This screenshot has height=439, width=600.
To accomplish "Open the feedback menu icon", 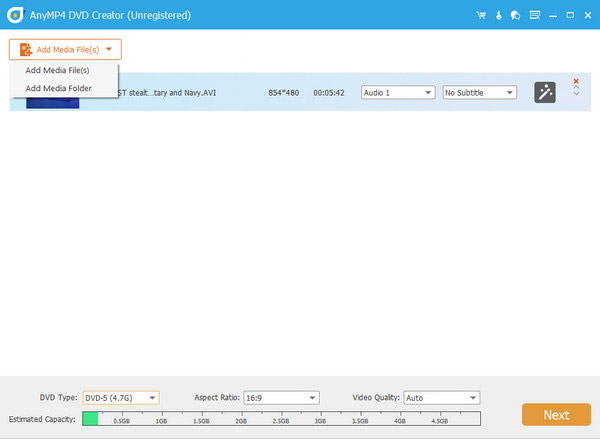I will (x=535, y=15).
